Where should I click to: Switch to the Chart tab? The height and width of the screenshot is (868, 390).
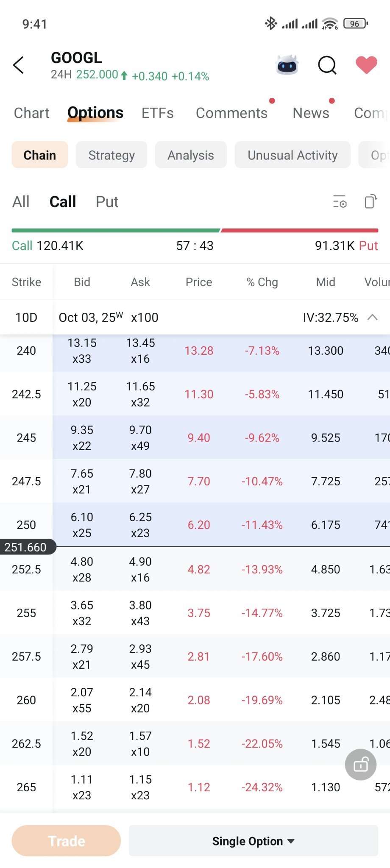(32, 113)
